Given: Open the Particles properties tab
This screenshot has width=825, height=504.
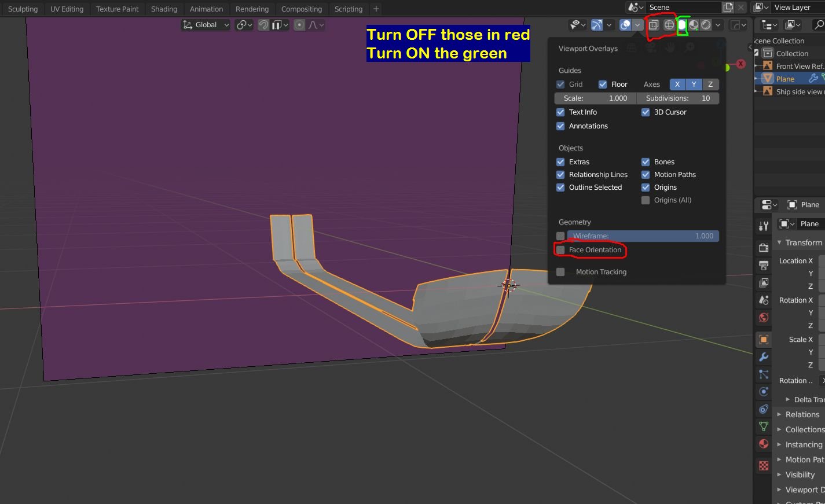Looking at the screenshot, I should click(764, 374).
